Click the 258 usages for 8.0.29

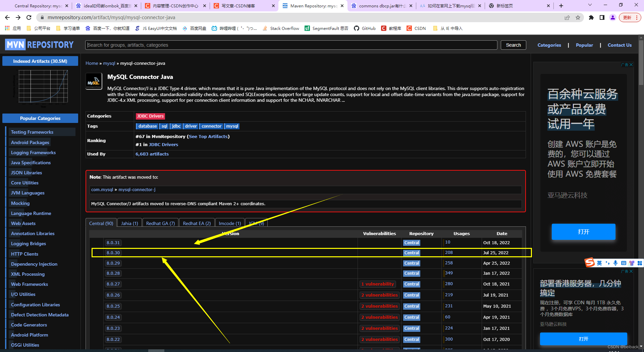click(449, 263)
